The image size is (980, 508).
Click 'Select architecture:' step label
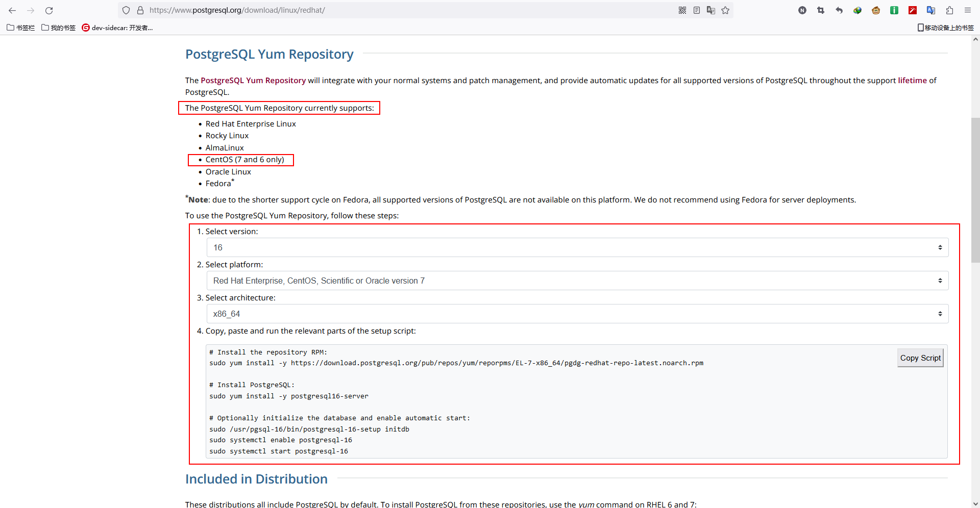point(240,298)
